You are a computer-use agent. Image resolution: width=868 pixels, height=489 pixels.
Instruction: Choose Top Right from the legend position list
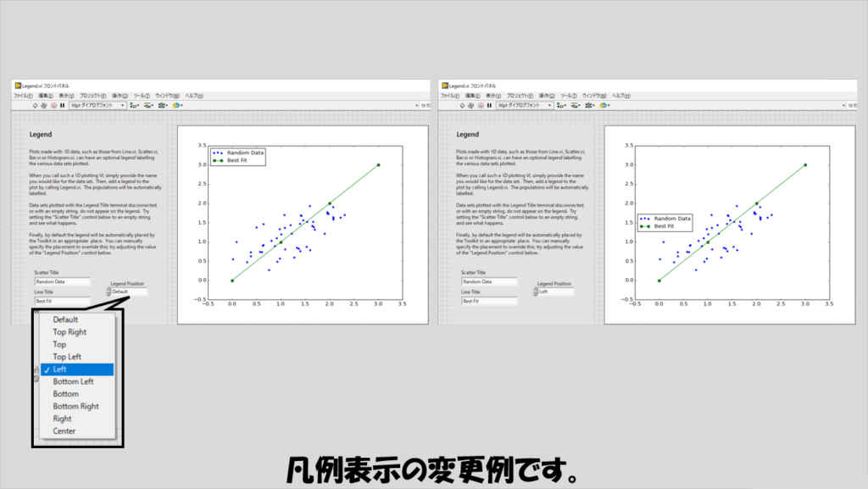70,332
